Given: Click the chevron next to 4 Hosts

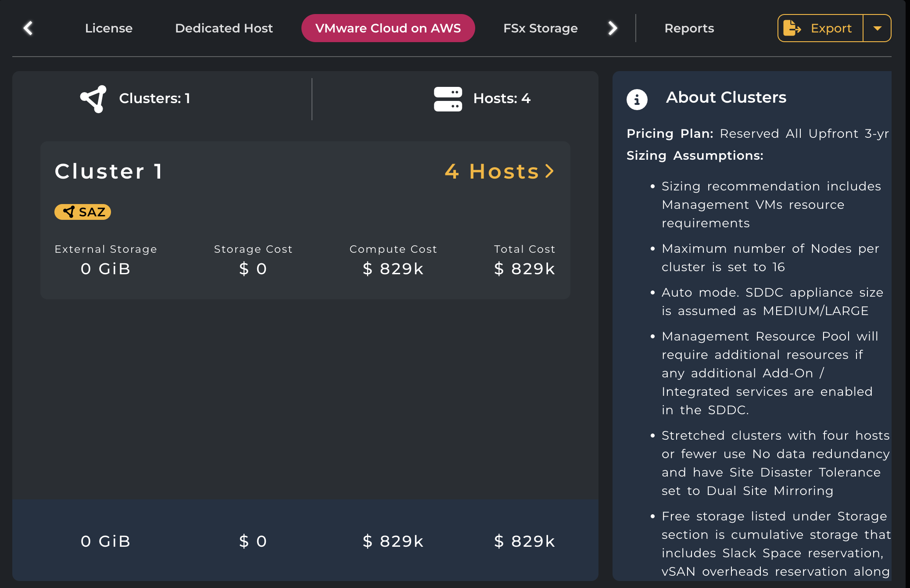Looking at the screenshot, I should (x=549, y=171).
